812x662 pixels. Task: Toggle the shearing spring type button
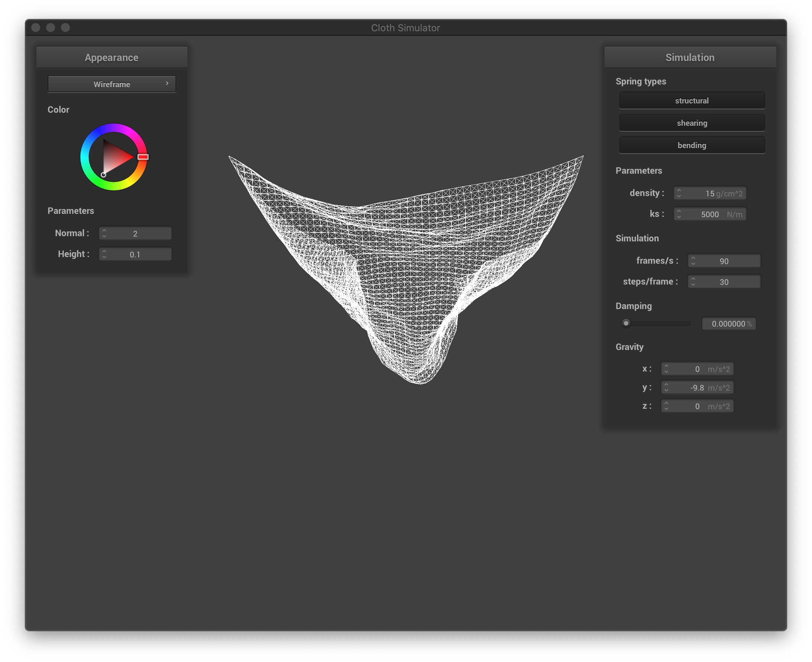pos(692,123)
